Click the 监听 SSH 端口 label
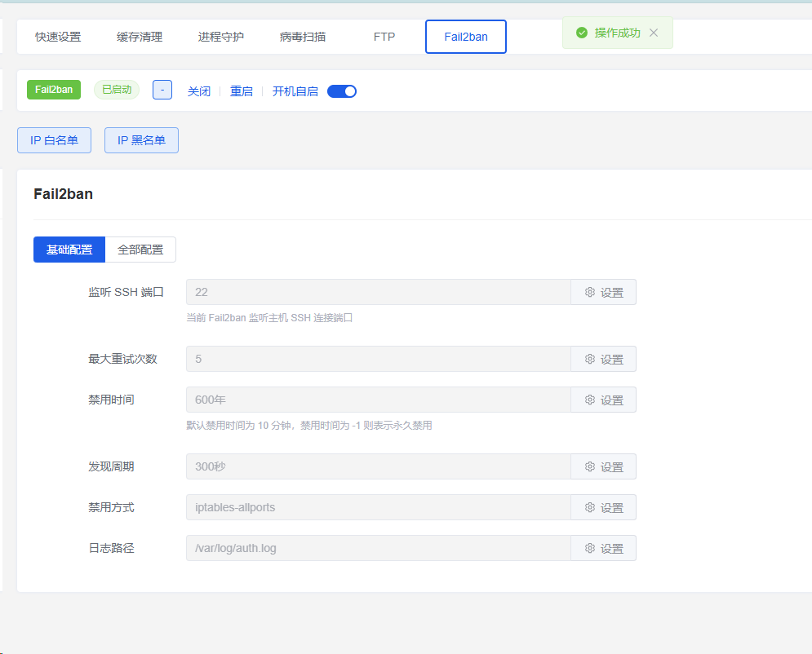The image size is (812, 654). [x=126, y=292]
